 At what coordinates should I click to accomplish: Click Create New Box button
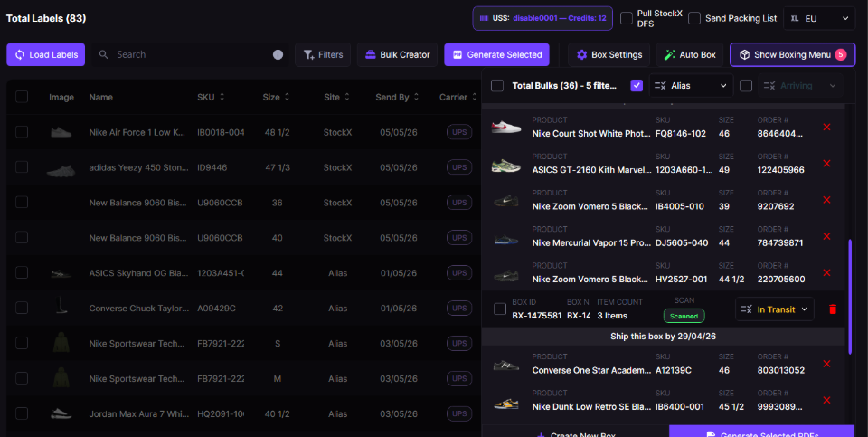pos(576,431)
